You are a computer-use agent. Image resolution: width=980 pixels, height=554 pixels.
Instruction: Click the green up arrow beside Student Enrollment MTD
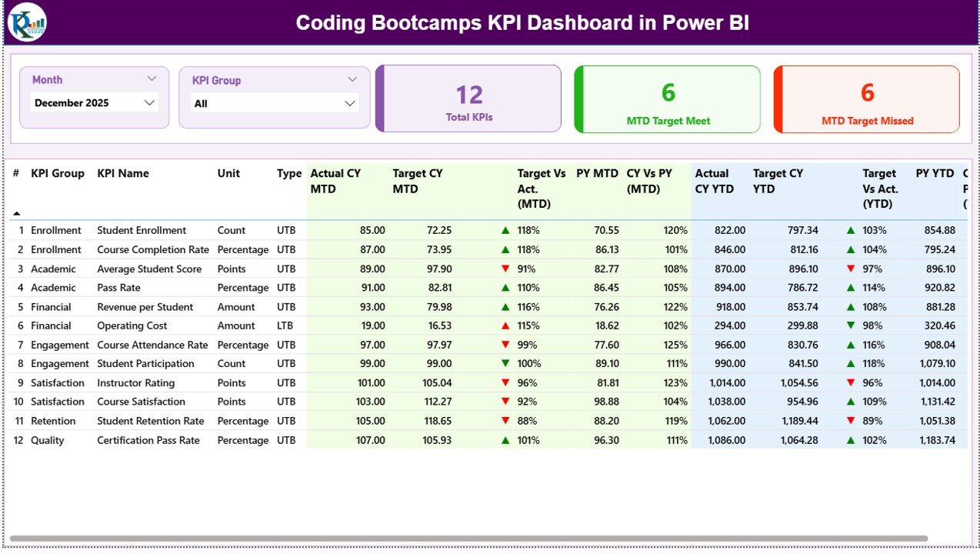pos(505,230)
